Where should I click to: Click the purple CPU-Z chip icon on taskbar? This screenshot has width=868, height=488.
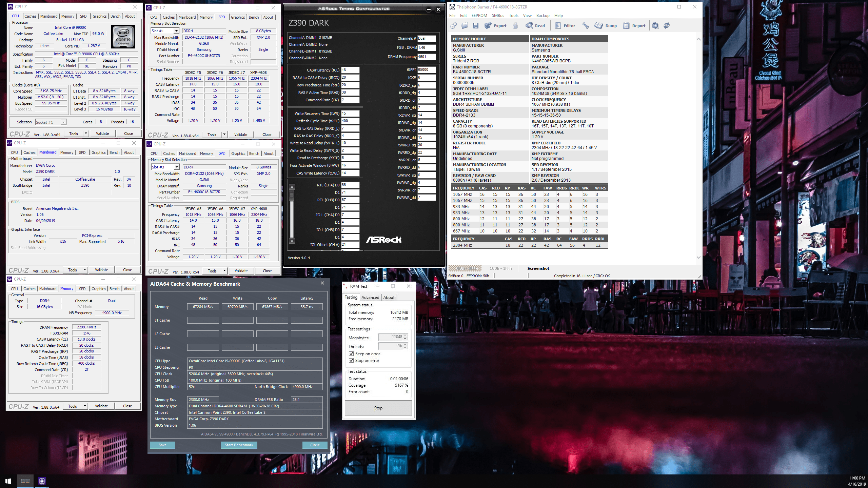coord(42,481)
